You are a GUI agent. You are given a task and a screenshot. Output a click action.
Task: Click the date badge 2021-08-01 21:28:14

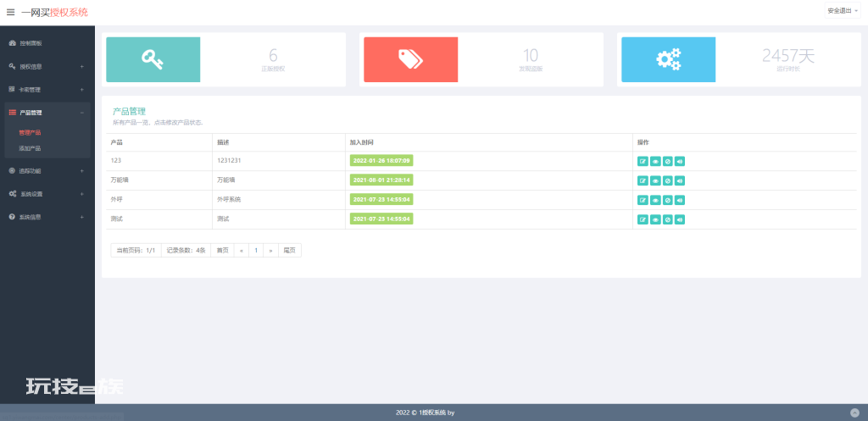pos(381,180)
